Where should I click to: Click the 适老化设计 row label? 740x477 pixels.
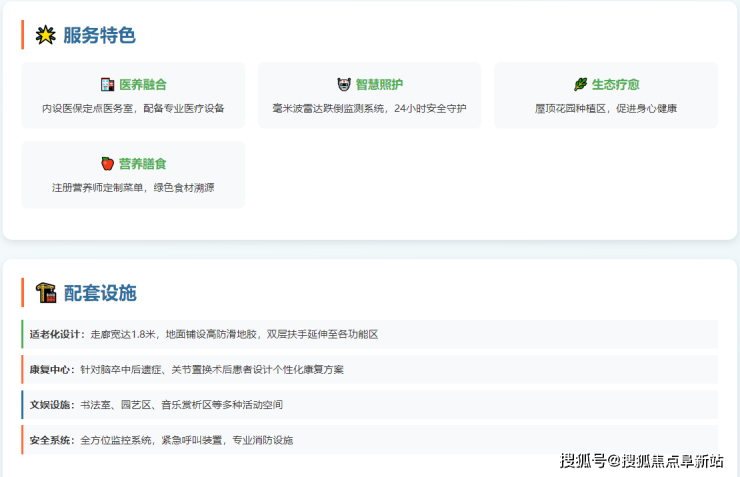(57, 334)
